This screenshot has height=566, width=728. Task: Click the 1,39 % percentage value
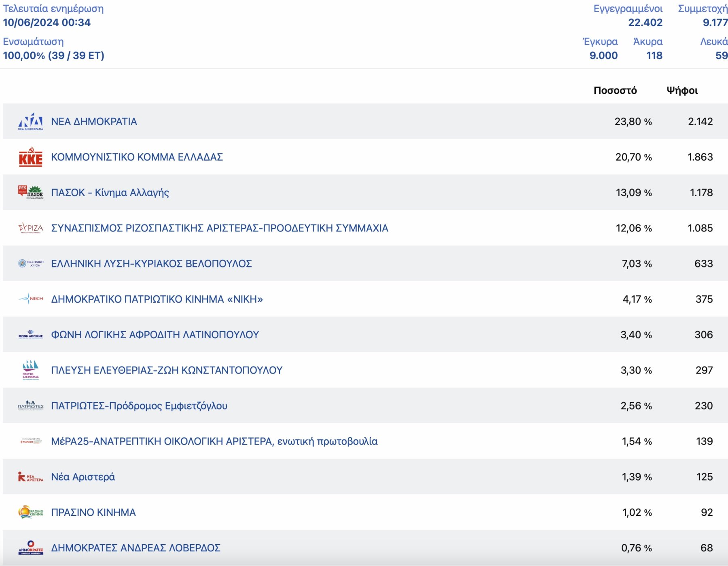point(637,477)
